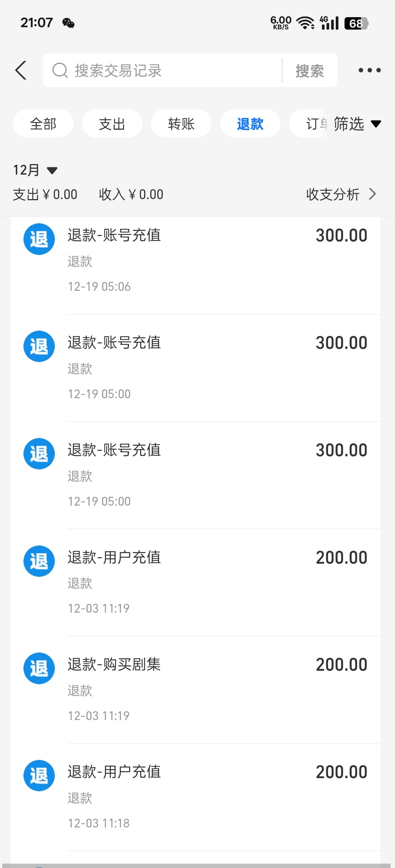Expand the 12月 month selector
The height and width of the screenshot is (868, 395).
click(x=35, y=170)
